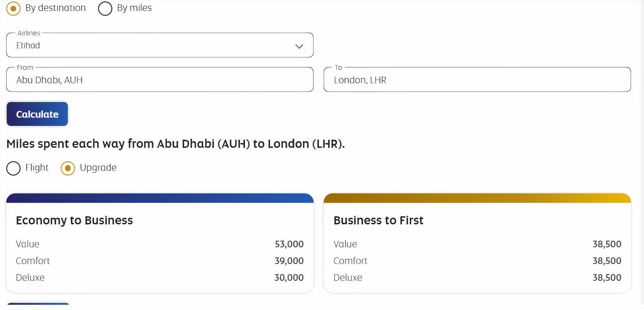Click Value label in Business to First card

(345, 244)
